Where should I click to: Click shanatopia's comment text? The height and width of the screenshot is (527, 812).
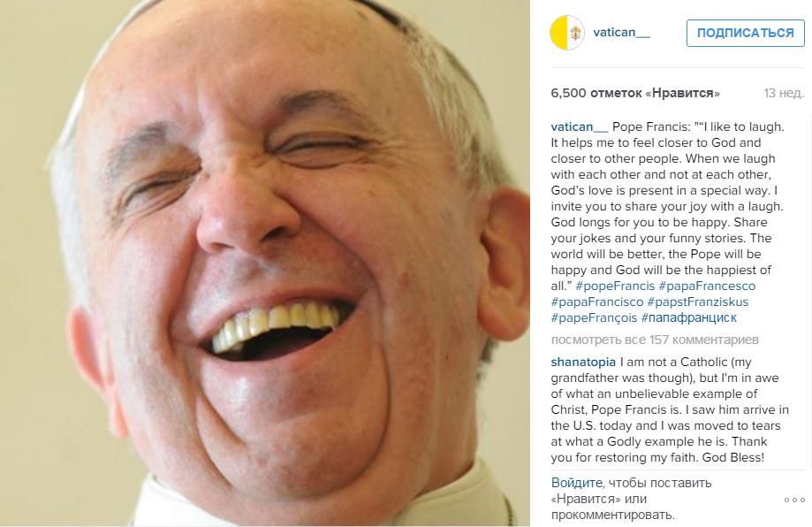pos(670,410)
